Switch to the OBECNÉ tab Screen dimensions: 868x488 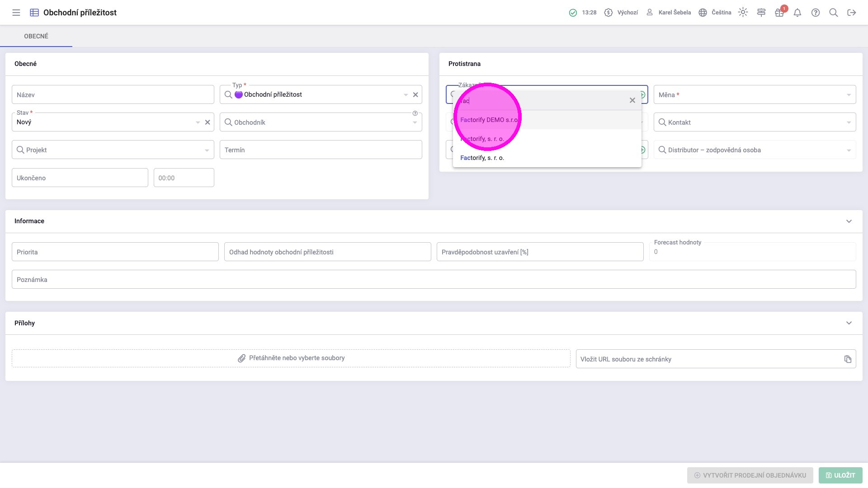click(36, 36)
